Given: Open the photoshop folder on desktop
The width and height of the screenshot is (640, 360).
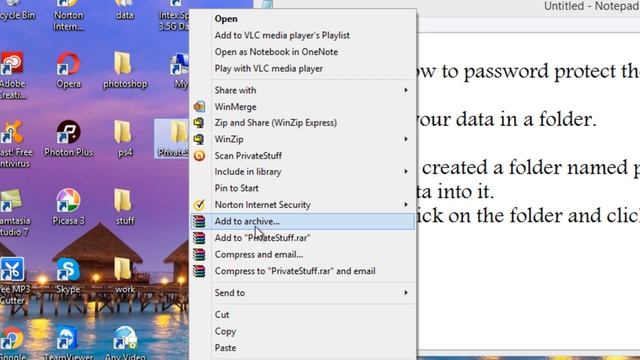Looking at the screenshot, I should point(124,69).
